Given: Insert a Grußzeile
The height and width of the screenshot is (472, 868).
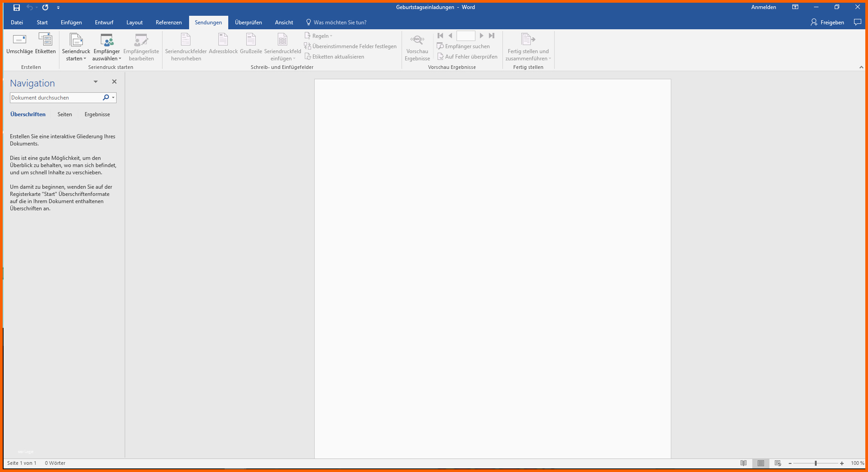Looking at the screenshot, I should 251,44.
